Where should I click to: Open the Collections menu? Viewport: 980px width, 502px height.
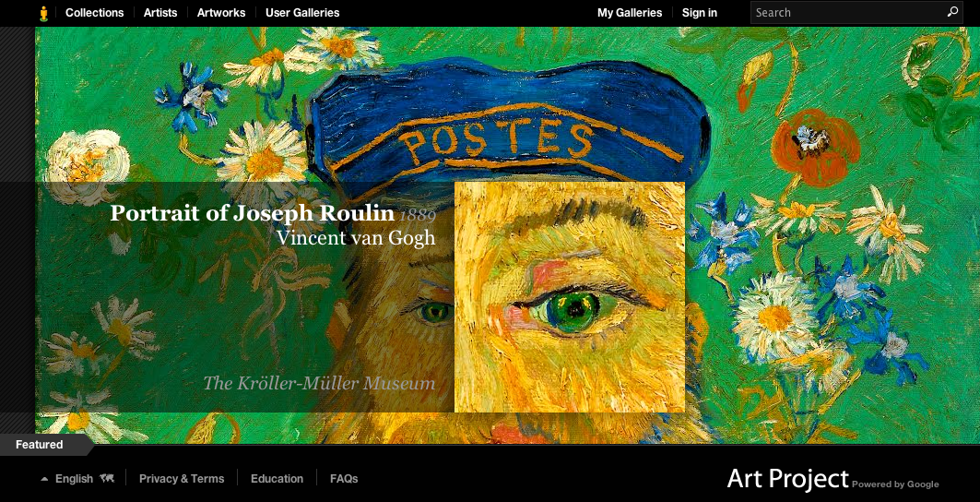click(94, 13)
